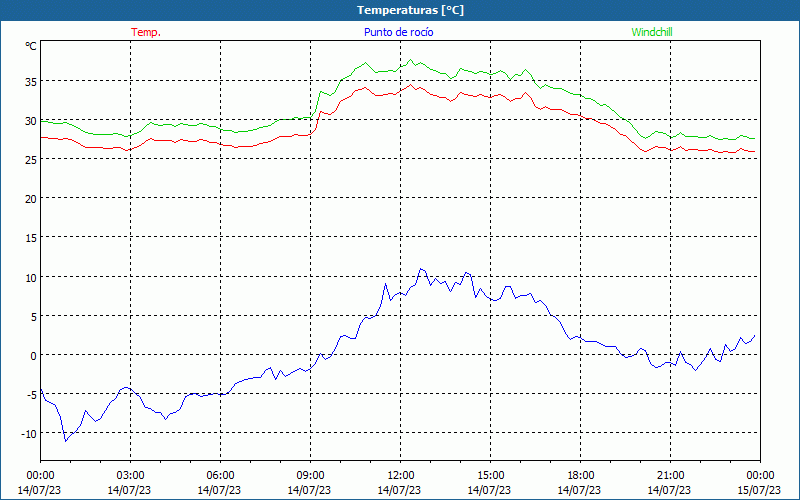Image resolution: width=800 pixels, height=500 pixels.
Task: Click the 14/07/23 date under 12:00
Action: (x=399, y=490)
